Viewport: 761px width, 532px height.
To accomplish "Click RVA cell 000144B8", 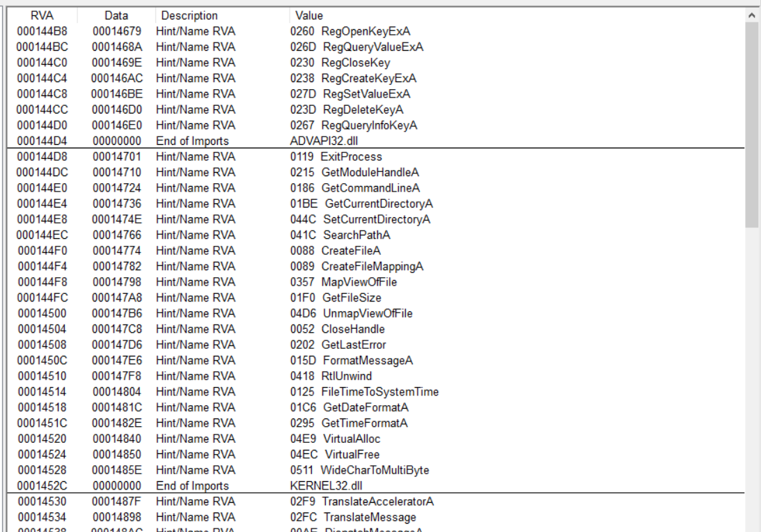I will (x=42, y=31).
